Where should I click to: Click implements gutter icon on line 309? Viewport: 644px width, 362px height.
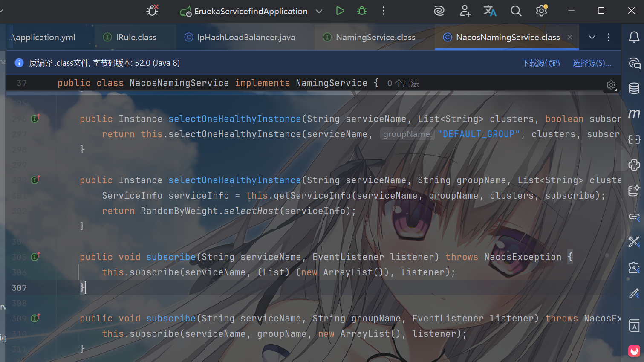tap(36, 318)
